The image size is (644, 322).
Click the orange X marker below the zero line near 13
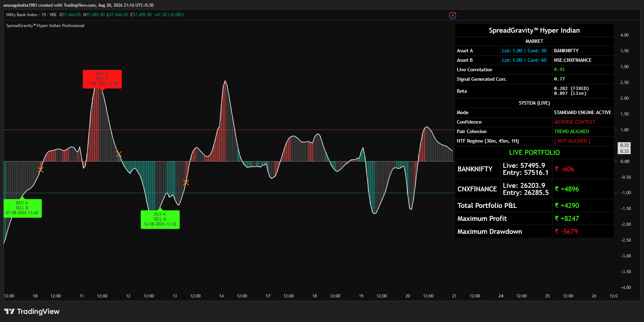[186, 182]
